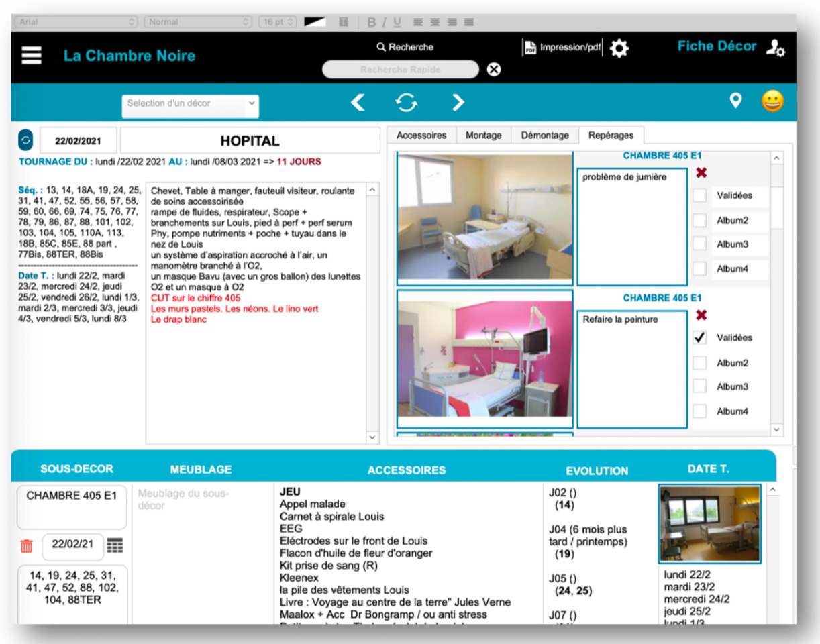The width and height of the screenshot is (820, 644).
Task: Click the smiley face icon
Action: [772, 101]
